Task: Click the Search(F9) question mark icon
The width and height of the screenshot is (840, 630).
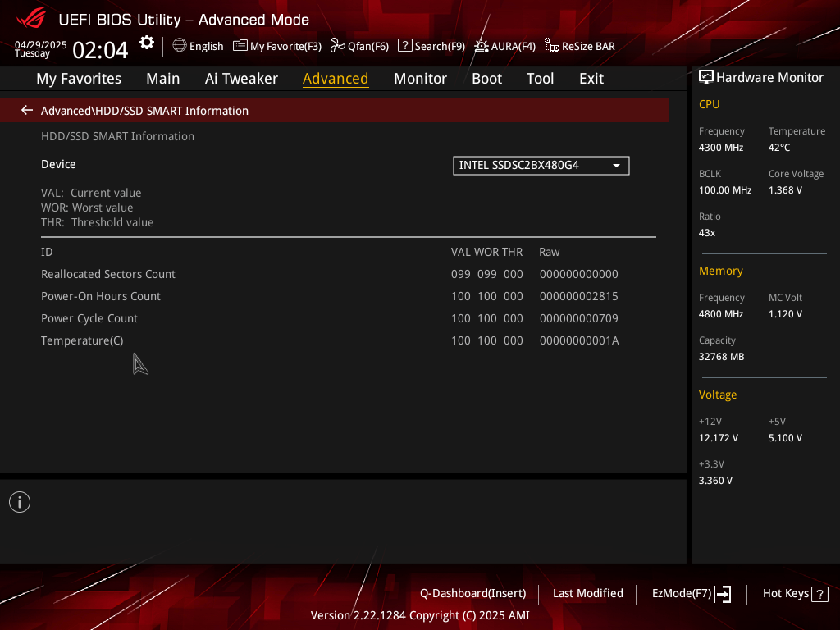Action: pos(405,46)
